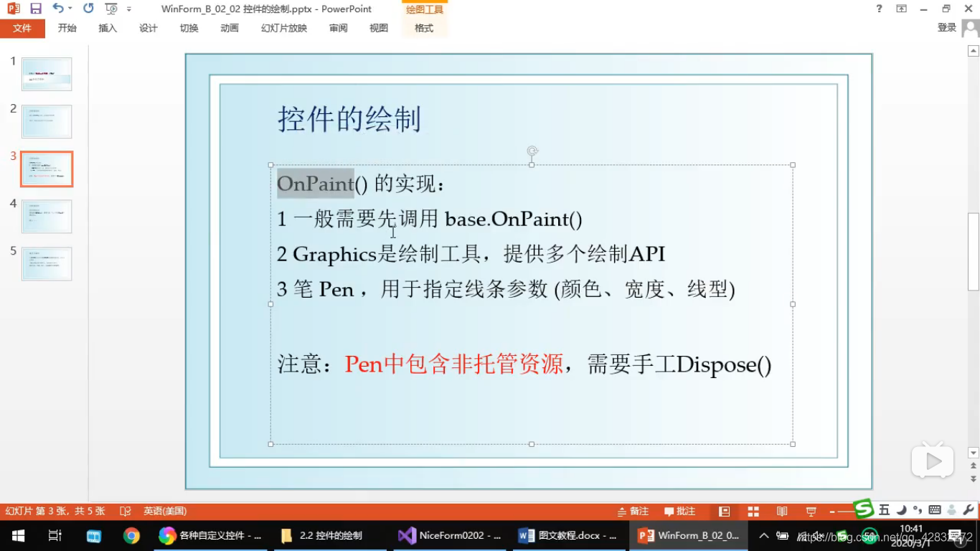Click the line '1 一般需要先调用 base.OnPaint()'
Image resolution: width=980 pixels, height=551 pixels.
[430, 219]
